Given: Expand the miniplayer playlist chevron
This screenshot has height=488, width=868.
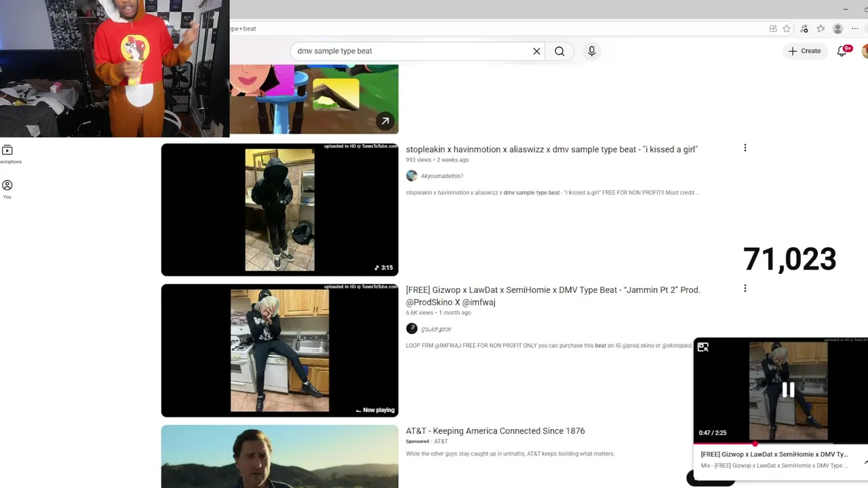Looking at the screenshot, I should click(x=866, y=462).
